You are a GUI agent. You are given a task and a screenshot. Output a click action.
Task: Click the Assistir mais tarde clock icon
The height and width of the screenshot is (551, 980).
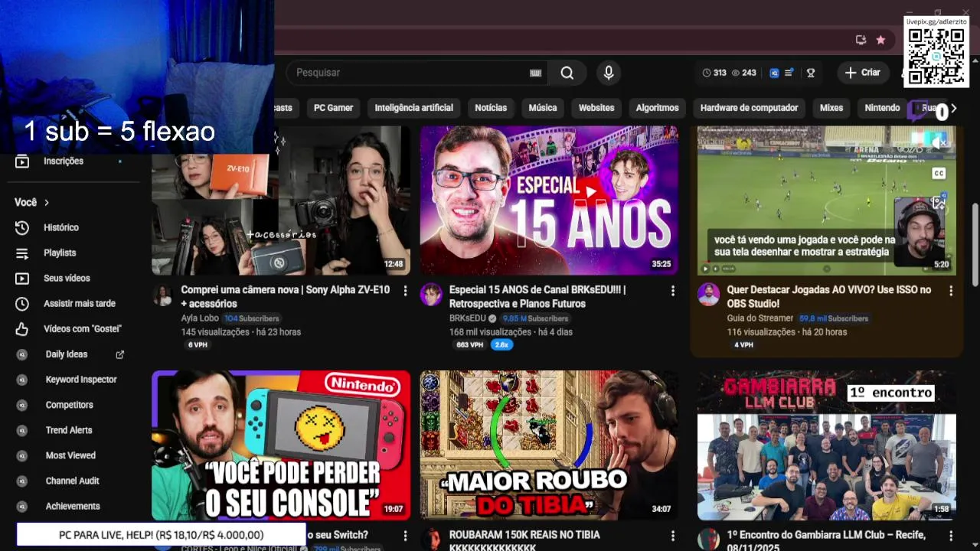(x=22, y=304)
